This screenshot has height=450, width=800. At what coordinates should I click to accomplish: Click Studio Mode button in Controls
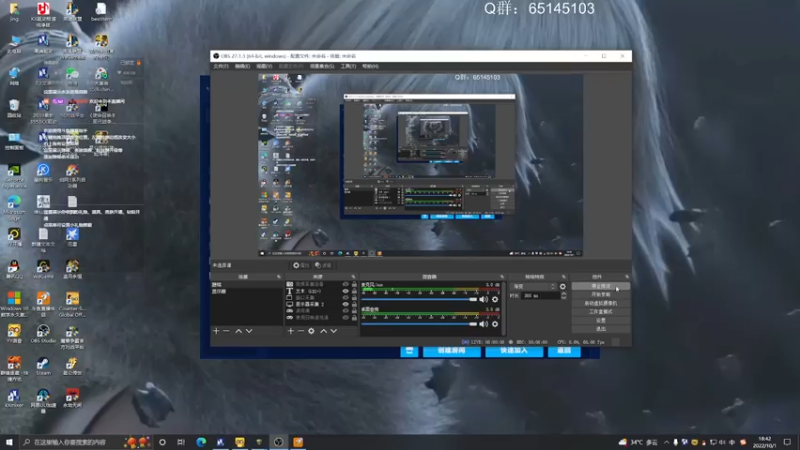click(601, 312)
